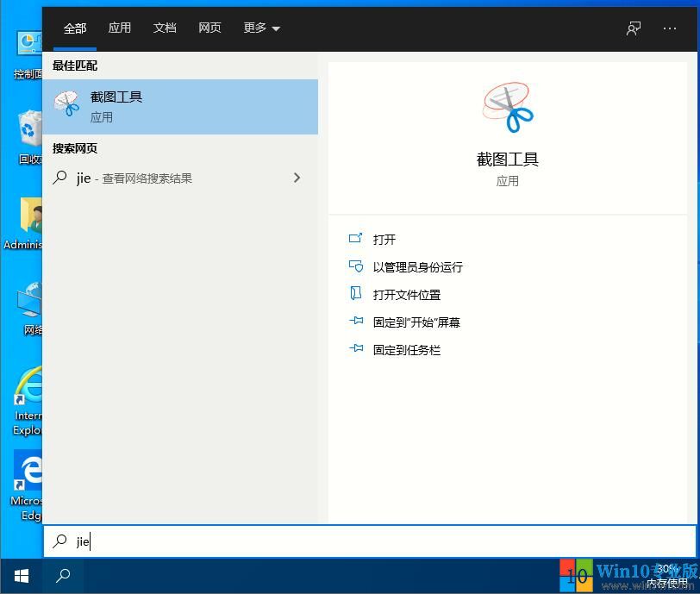Switch to the 文档 tab
700x594 pixels.
coord(165,28)
